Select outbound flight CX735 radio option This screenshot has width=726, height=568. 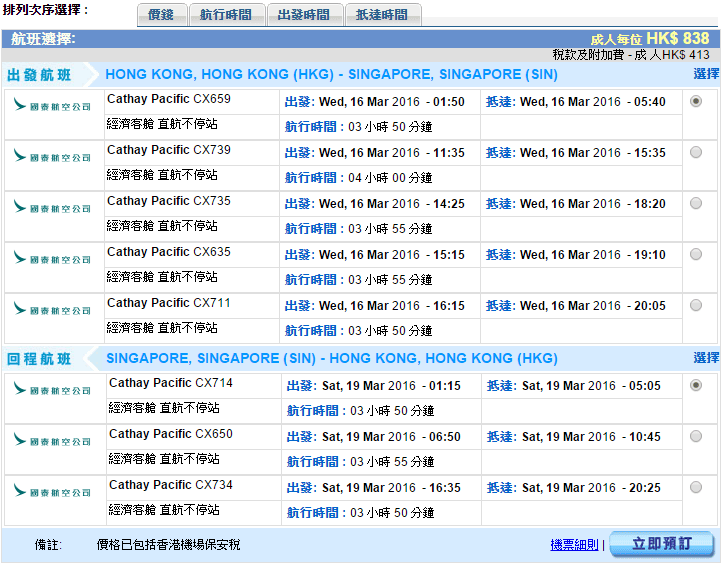point(696,203)
